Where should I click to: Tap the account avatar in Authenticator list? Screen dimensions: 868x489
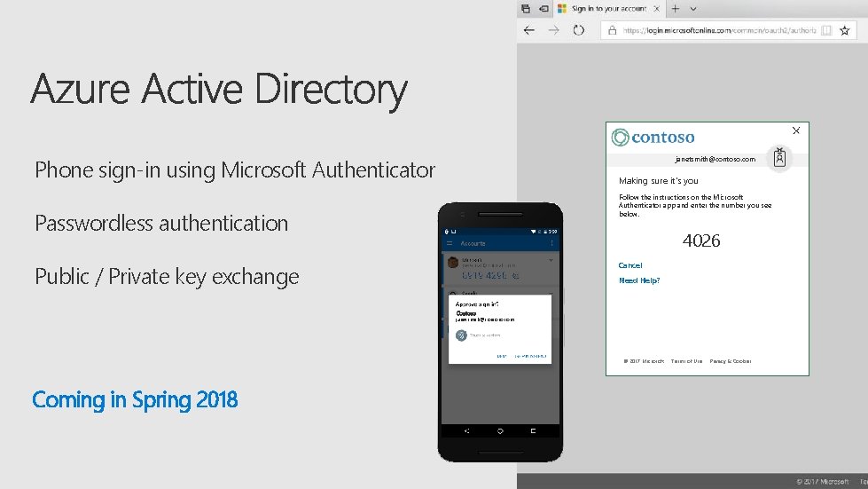point(453,262)
